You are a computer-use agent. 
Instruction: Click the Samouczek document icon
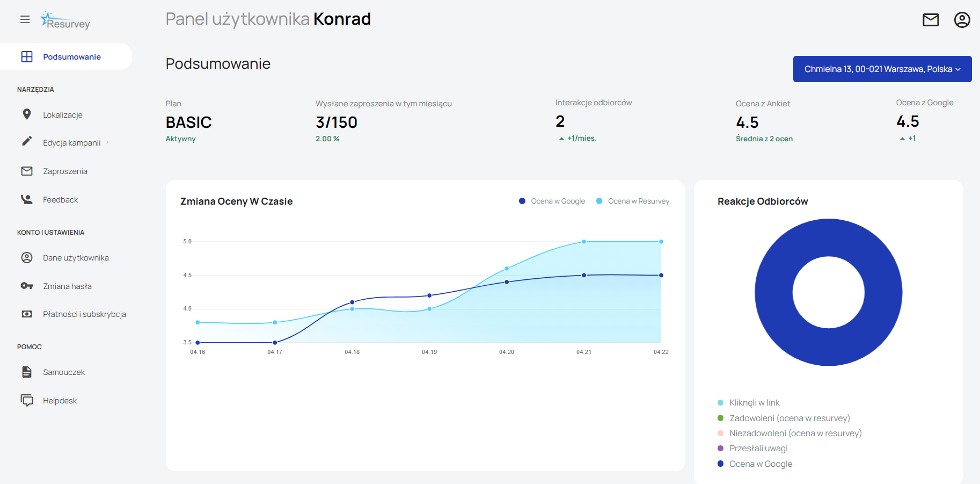27,372
